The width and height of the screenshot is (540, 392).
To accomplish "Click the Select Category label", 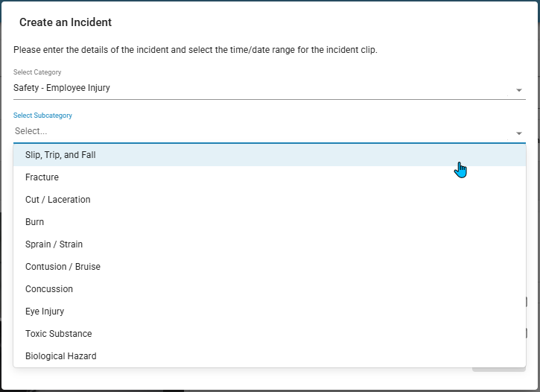I will tap(37, 72).
